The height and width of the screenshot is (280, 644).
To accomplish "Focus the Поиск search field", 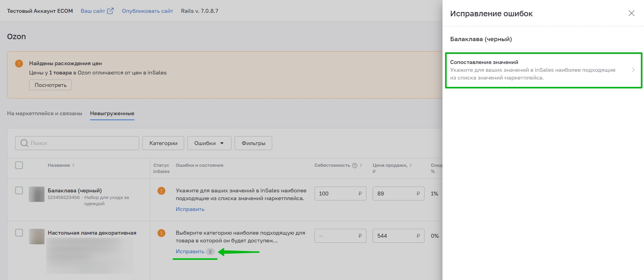I will [77, 143].
